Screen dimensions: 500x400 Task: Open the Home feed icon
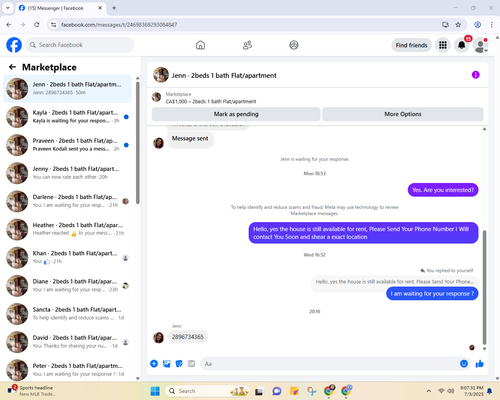pyautogui.click(x=200, y=45)
